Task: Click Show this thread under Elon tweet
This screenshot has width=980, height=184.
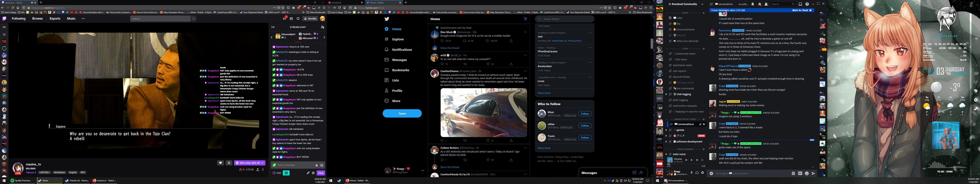Action: pos(450,48)
